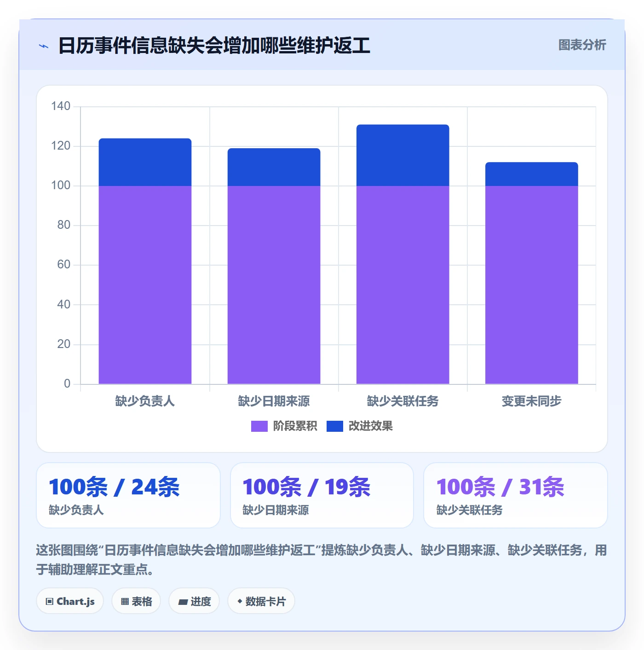Viewport: 644px width, 650px height.
Task: Click the 表格 tag
Action: tap(136, 601)
